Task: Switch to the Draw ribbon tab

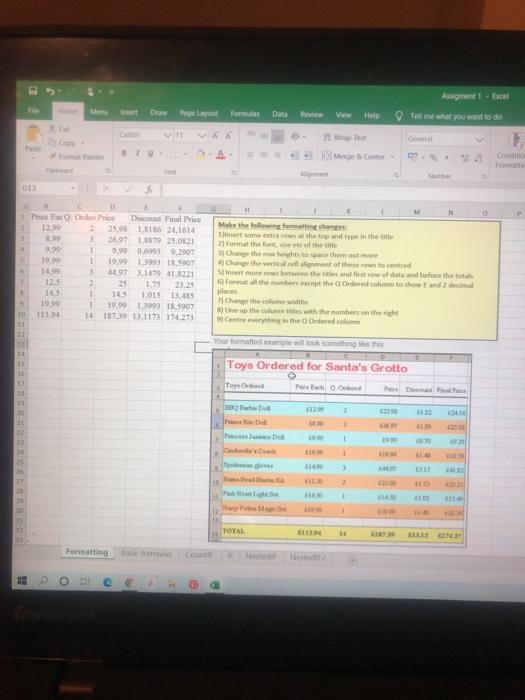Action: (158, 112)
